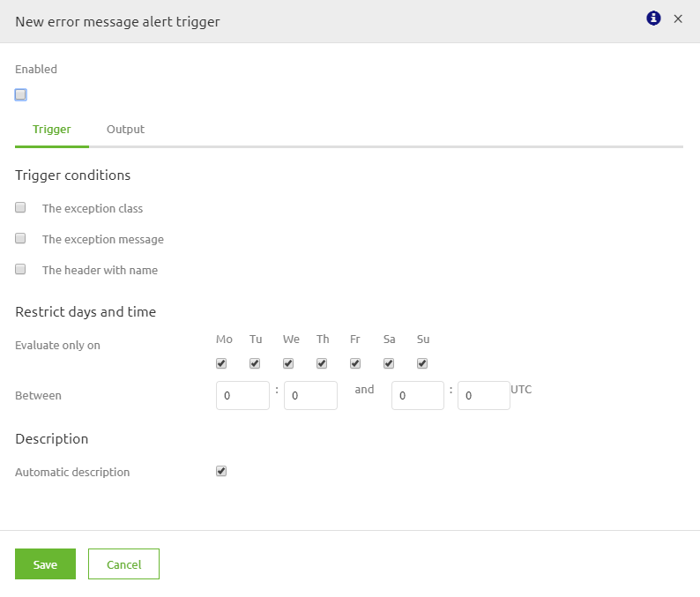Viewport: 700px width, 597px height.
Task: Click the Between end minute field
Action: [x=484, y=395]
